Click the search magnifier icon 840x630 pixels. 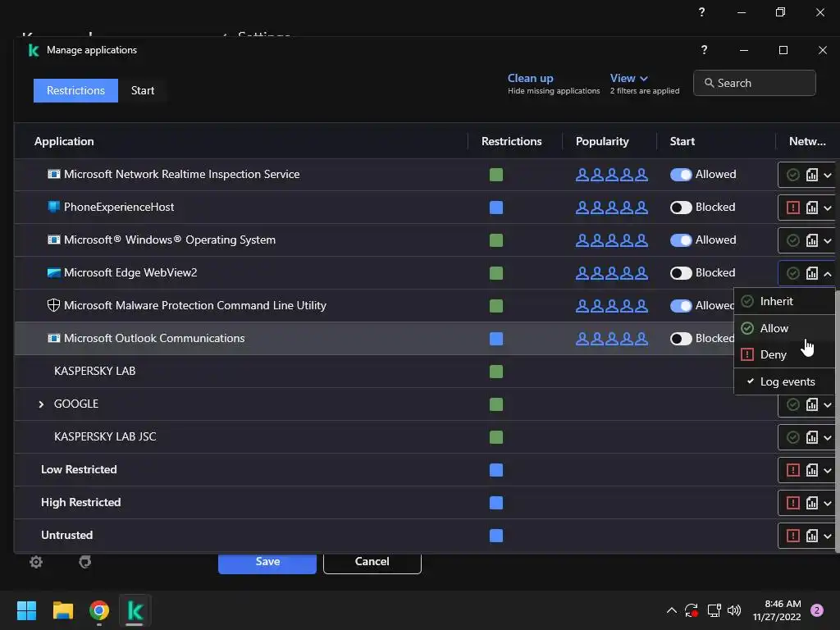point(709,83)
